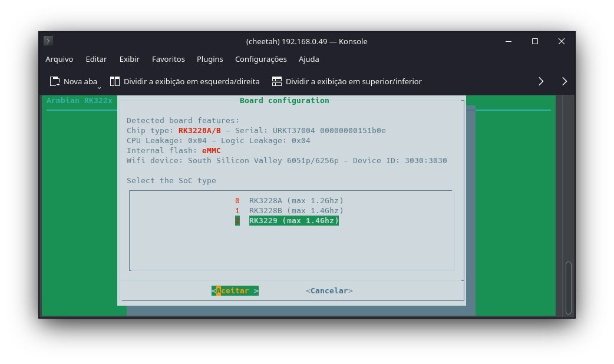The width and height of the screenshot is (614, 364).
Task: Open the Plugins menu
Action: 210,59
